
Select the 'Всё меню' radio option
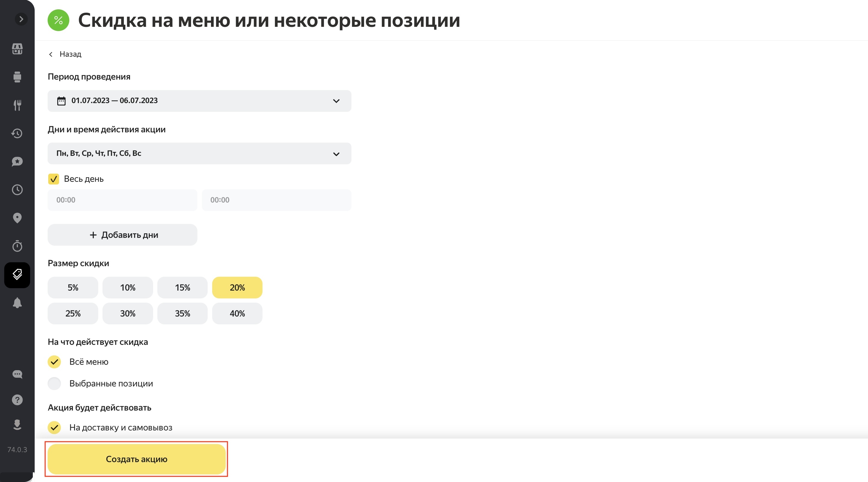pos(54,362)
